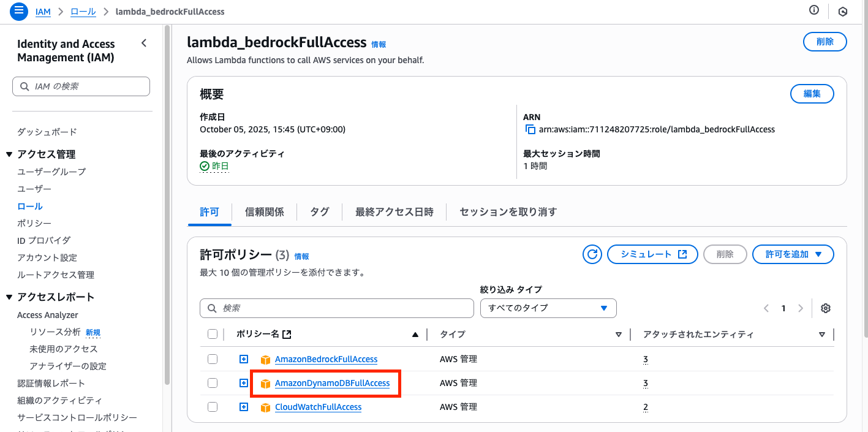Image resolution: width=868 pixels, height=432 pixels.
Task: Open the policy table settings gear
Action: tap(826, 308)
